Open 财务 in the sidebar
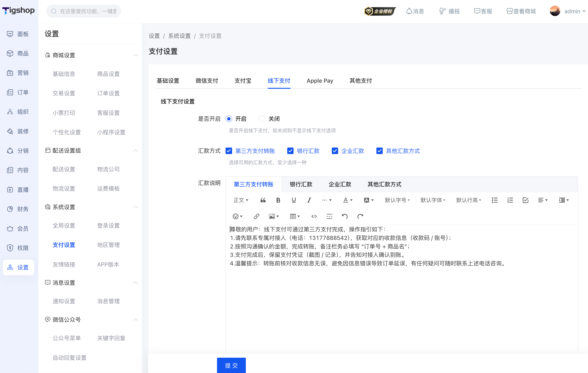Screen dimensions: 588x373 pyautogui.click(x=18, y=209)
